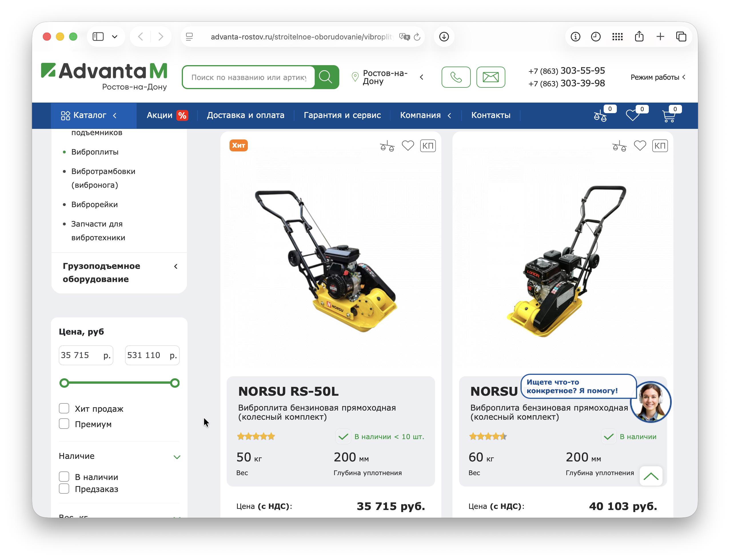Click the email envelope button
The image size is (730, 560).
490,77
